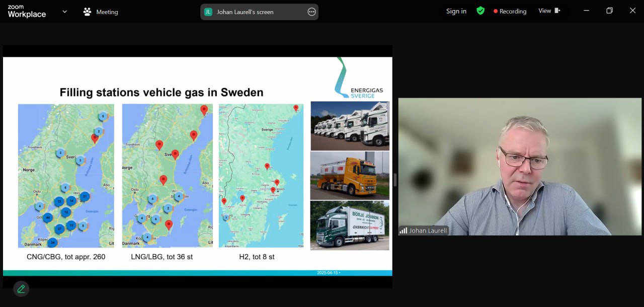644x307 pixels.
Task: Open the ellipsis options on screen share bar
Action: [x=311, y=12]
